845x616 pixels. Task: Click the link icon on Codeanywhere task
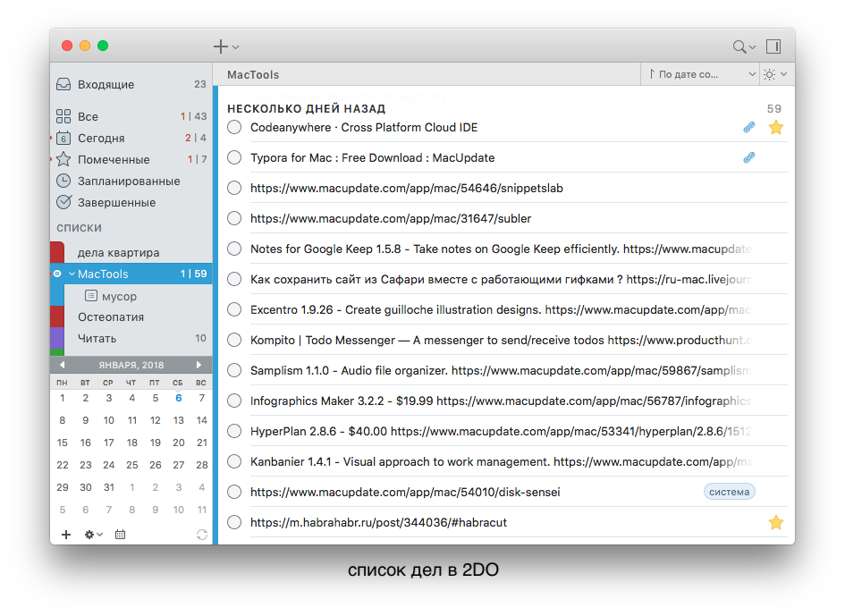(749, 127)
